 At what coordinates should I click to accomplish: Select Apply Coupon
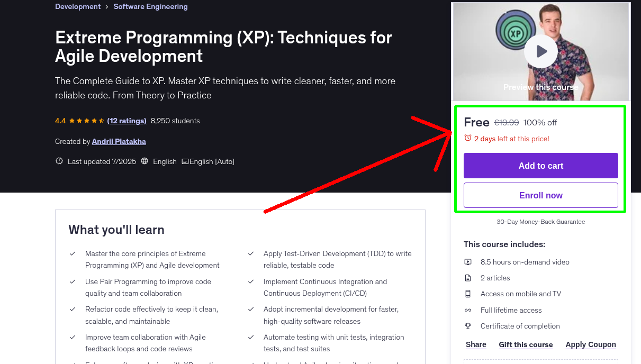591,344
